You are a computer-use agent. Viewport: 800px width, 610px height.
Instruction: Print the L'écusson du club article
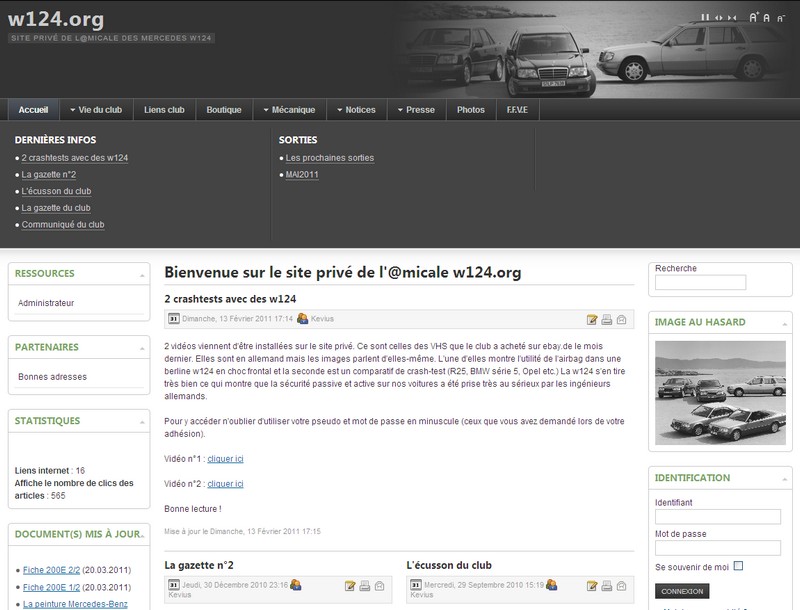(607, 586)
